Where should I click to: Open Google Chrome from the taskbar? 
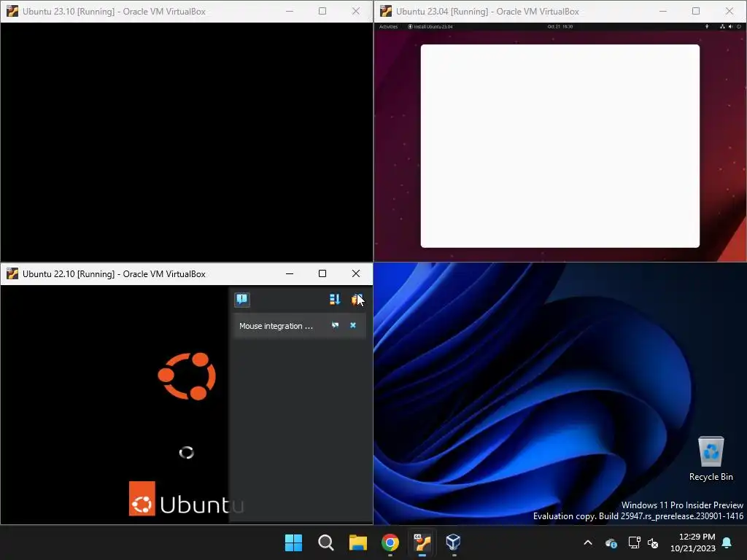pyautogui.click(x=390, y=542)
